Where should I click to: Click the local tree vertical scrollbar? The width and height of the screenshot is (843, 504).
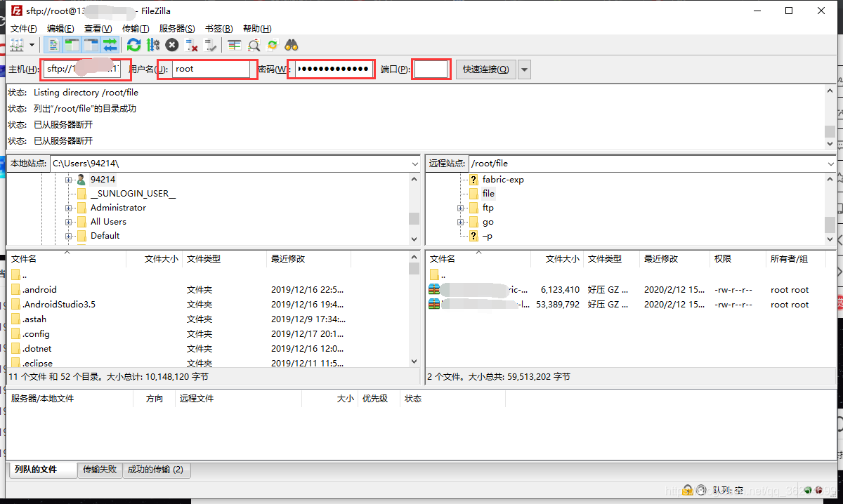click(x=414, y=209)
